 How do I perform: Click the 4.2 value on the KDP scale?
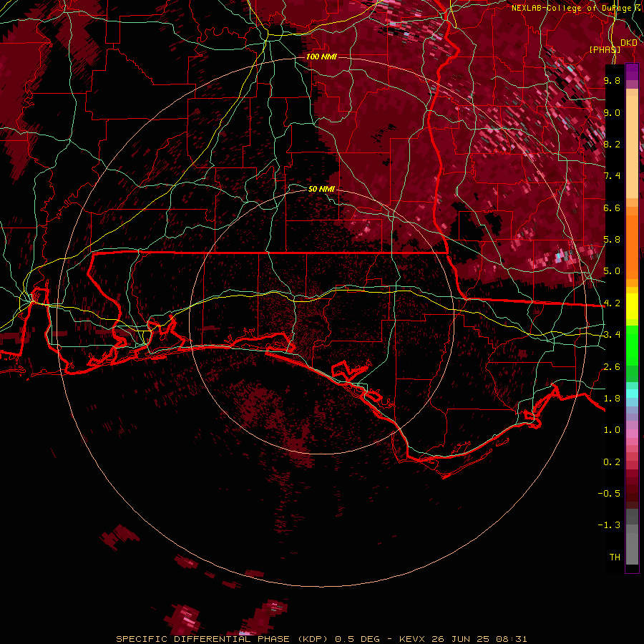click(612, 303)
